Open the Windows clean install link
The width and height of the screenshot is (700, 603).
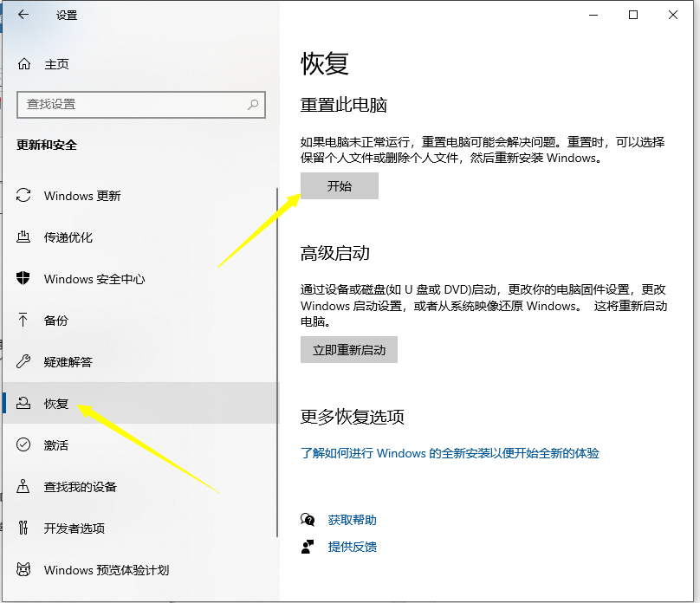pos(450,453)
